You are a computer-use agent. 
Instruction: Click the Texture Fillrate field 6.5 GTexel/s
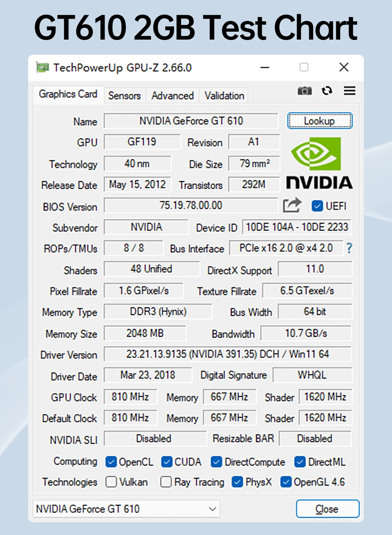[x=307, y=291]
